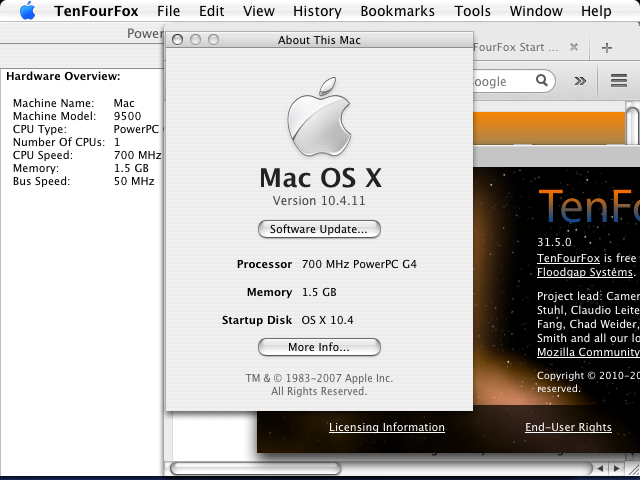Click the CPU Speed value 700 MHz
The width and height of the screenshot is (640, 480).
138,155
